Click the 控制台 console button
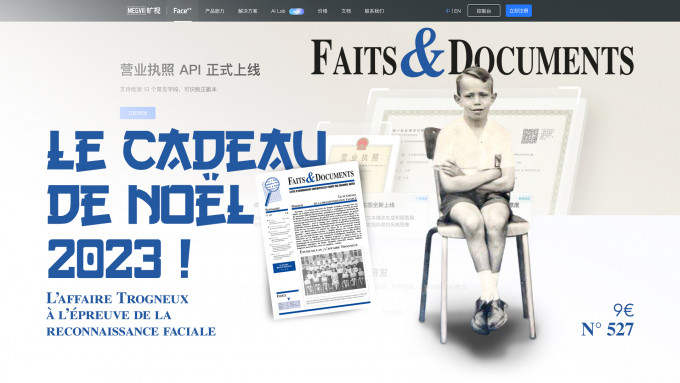Image resolution: width=680 pixels, height=383 pixels. [484, 11]
